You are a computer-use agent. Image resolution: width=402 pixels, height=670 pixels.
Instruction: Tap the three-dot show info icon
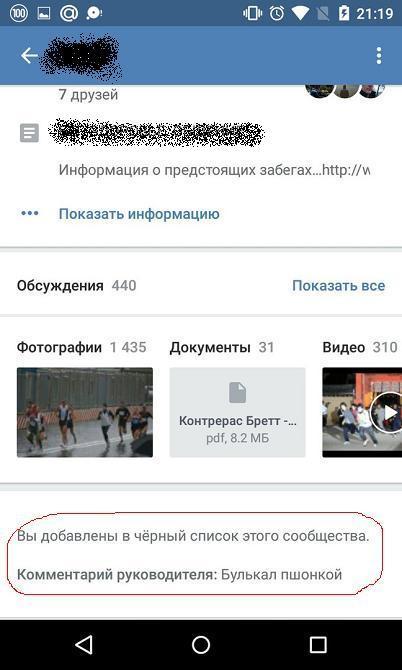click(x=30, y=213)
